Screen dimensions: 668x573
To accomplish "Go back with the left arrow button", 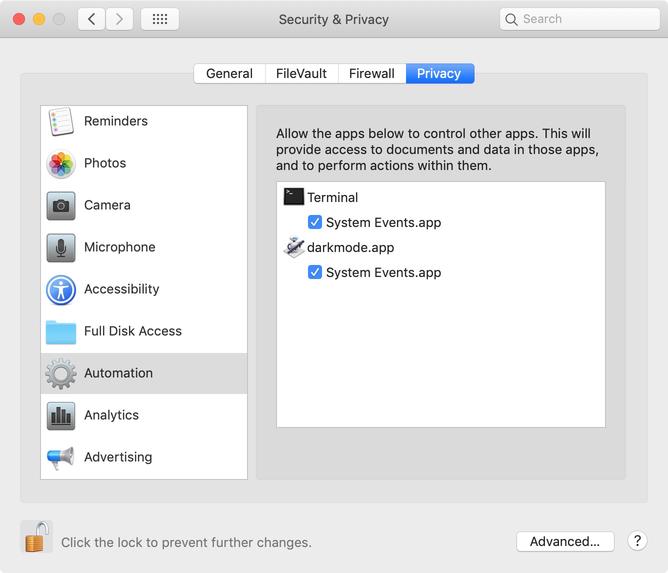I will (91, 19).
